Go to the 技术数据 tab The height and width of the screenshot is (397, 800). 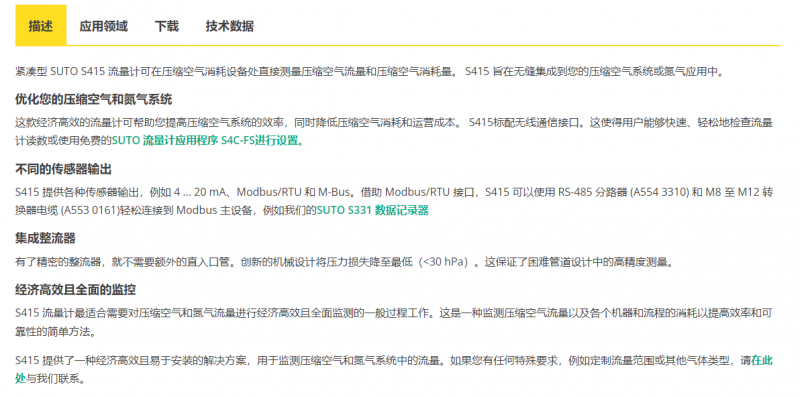tap(230, 26)
